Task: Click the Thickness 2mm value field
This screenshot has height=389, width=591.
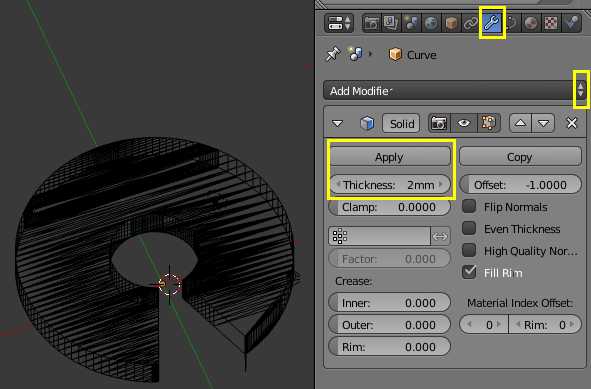Action: pos(390,185)
